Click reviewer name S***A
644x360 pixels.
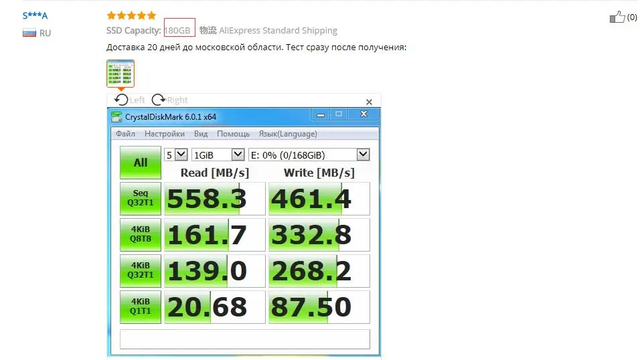pos(35,15)
